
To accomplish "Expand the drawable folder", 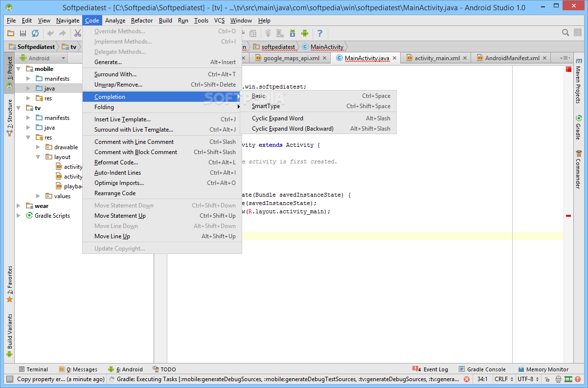I will tap(38, 147).
